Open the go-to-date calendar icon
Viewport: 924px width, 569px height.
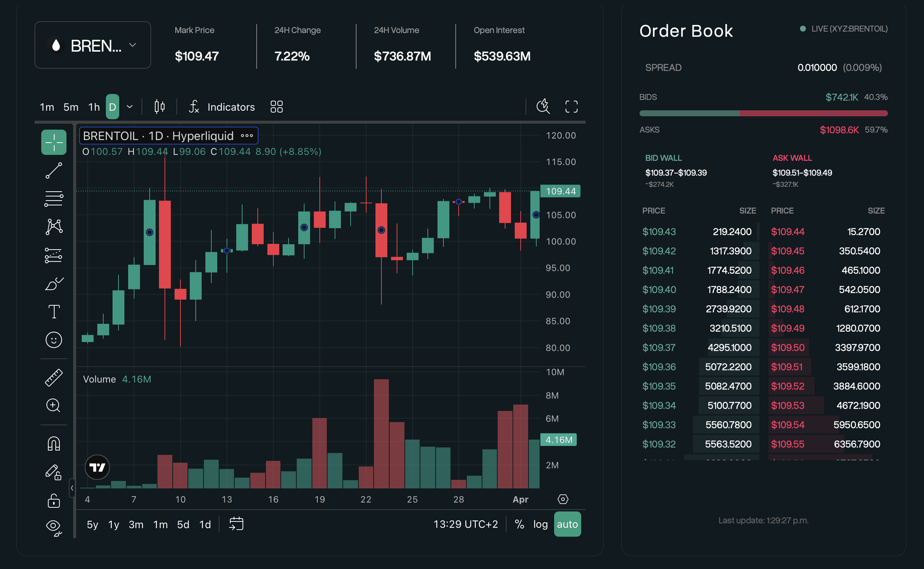pyautogui.click(x=236, y=524)
